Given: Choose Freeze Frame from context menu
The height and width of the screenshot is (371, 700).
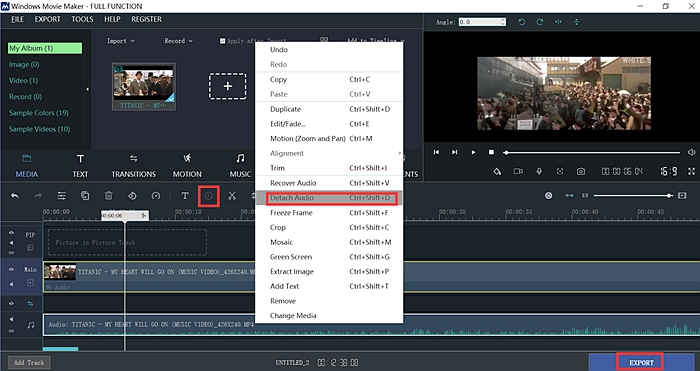Looking at the screenshot, I should (329, 213).
